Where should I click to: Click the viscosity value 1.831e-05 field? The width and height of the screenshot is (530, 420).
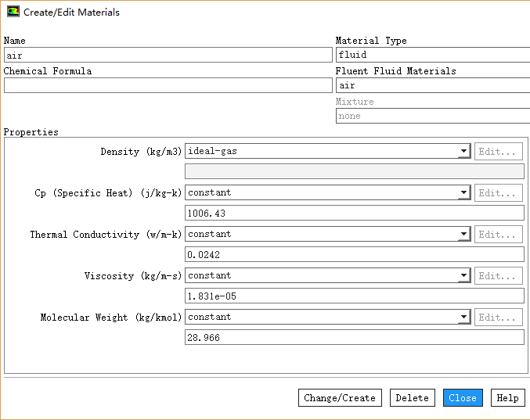pyautogui.click(x=354, y=296)
